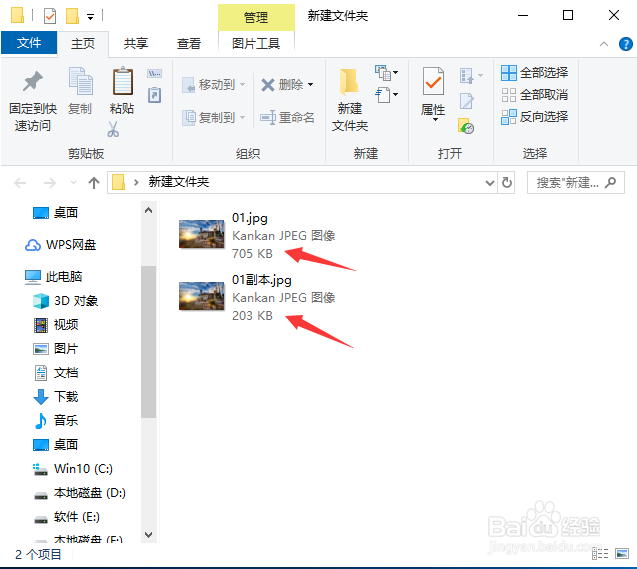Click the Pin to Quick access icon

[32, 81]
